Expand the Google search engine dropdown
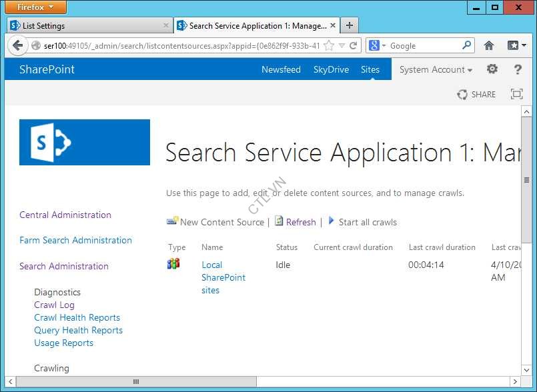This screenshot has width=537, height=392. [378, 46]
